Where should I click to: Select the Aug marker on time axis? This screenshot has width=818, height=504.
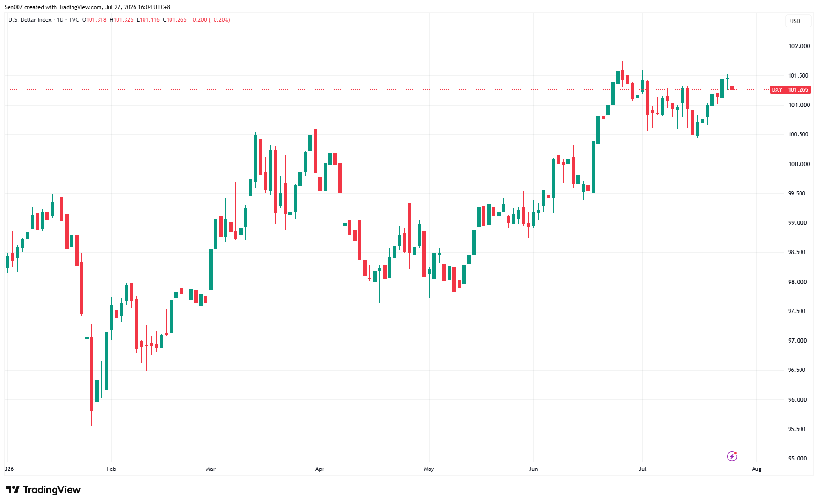point(756,469)
